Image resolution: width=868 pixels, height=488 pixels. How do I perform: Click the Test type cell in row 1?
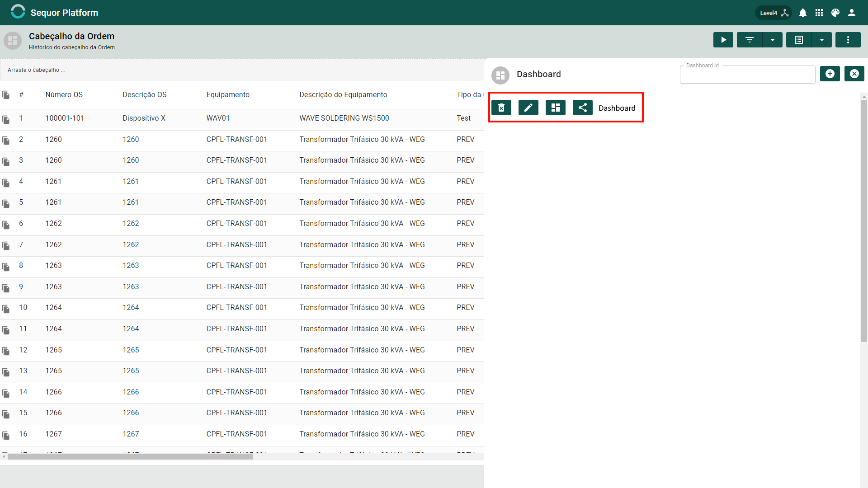click(x=463, y=118)
